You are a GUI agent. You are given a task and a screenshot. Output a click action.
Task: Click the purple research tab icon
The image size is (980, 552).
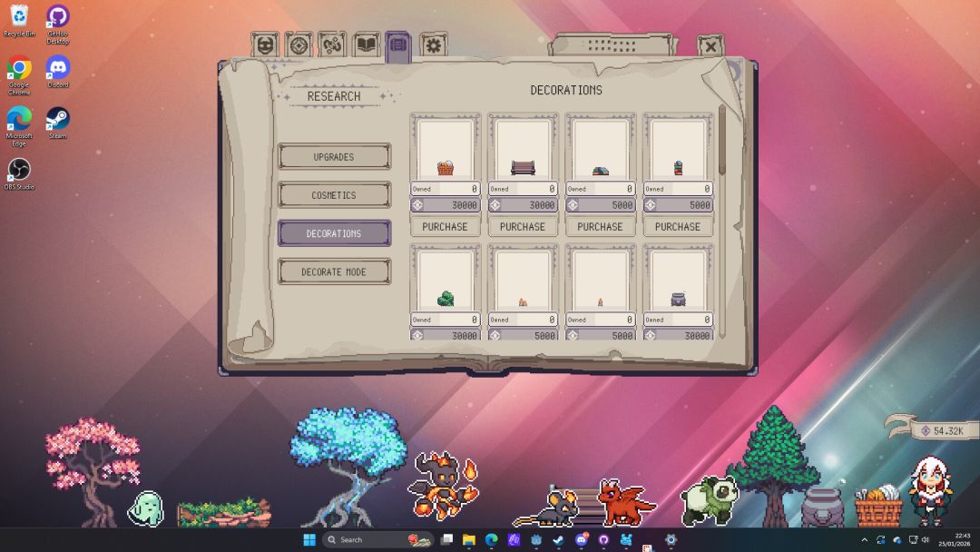(x=399, y=45)
